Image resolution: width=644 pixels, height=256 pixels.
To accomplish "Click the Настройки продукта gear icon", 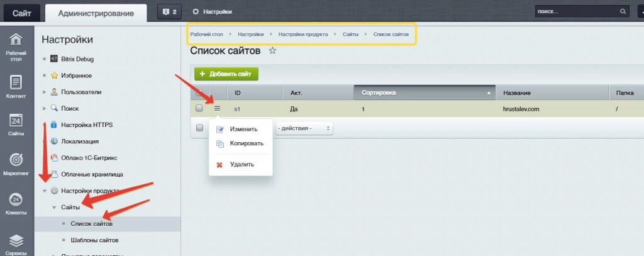I will 54,191.
